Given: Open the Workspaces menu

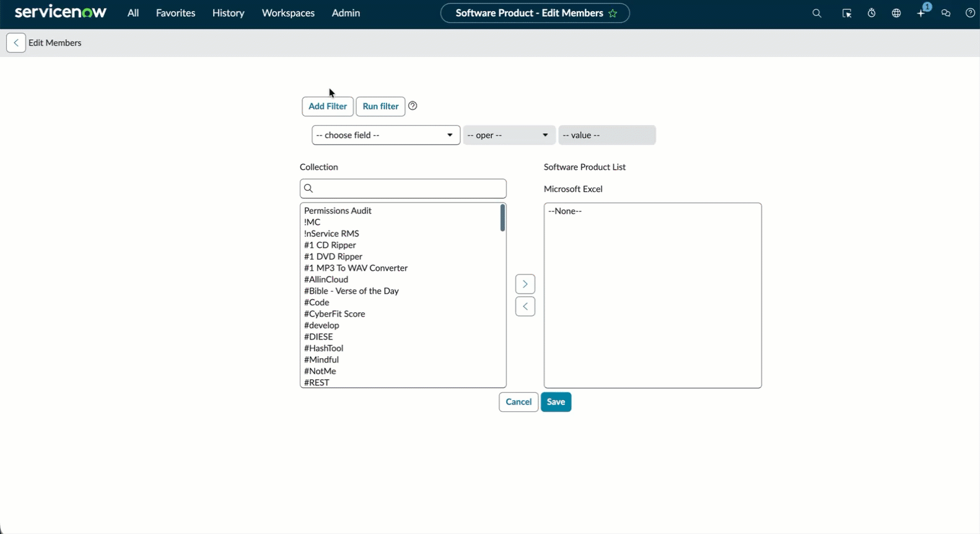Looking at the screenshot, I should click(288, 13).
